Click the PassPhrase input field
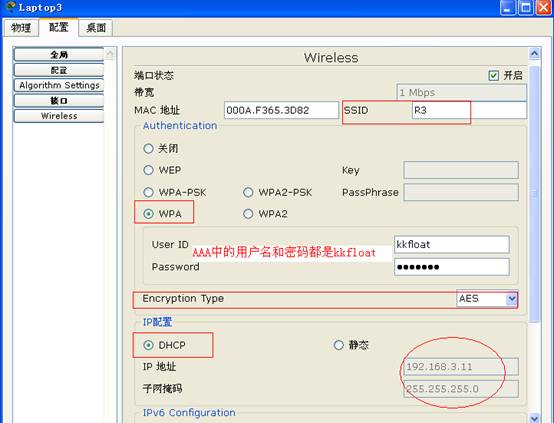554x423 pixels. (461, 192)
